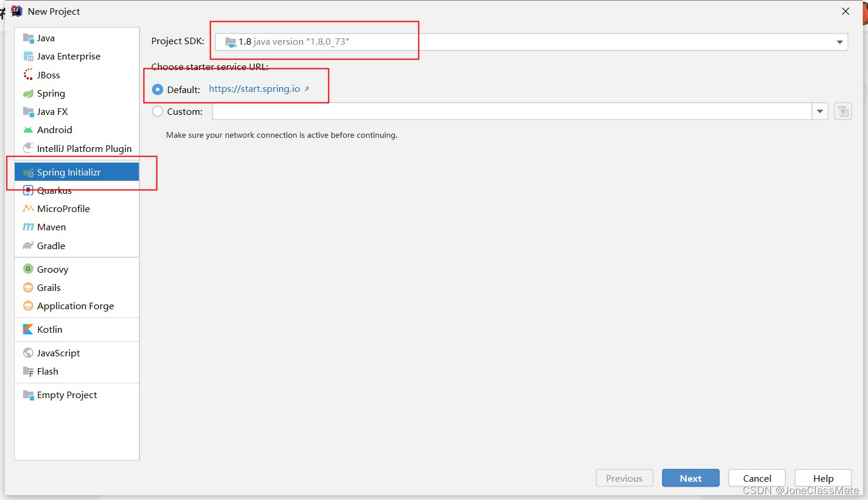This screenshot has height=500, width=868.
Task: Click the Groovy green icon
Action: coord(28,269)
